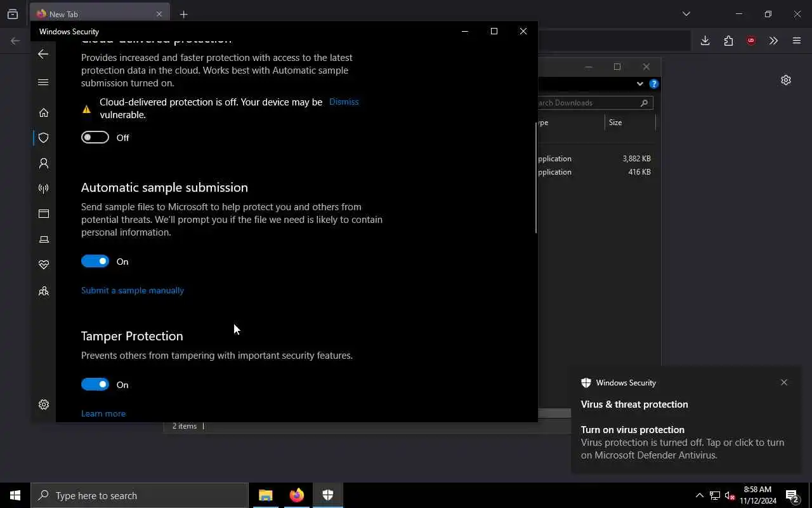Open Device security laptop icon

point(44,239)
